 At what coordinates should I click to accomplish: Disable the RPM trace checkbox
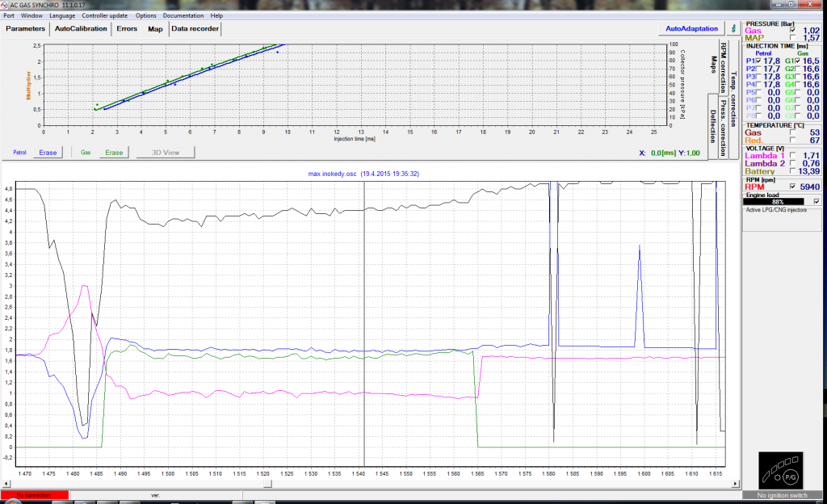click(x=792, y=186)
